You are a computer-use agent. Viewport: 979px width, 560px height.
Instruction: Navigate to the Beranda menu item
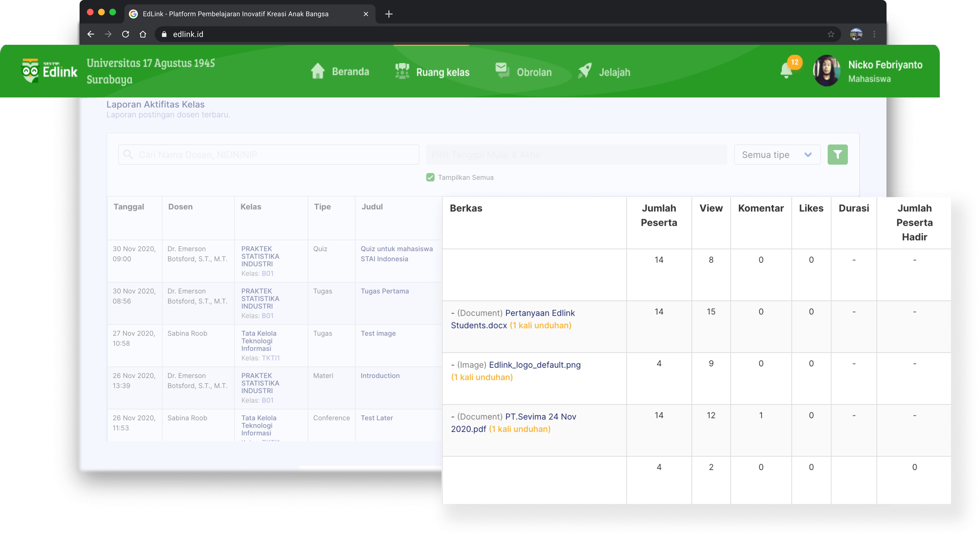click(340, 71)
